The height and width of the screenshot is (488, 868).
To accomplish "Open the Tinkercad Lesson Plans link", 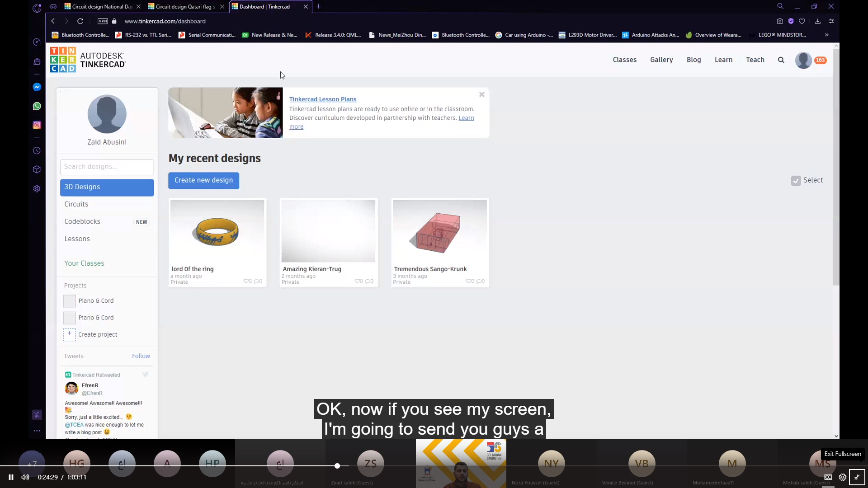I will [x=323, y=99].
